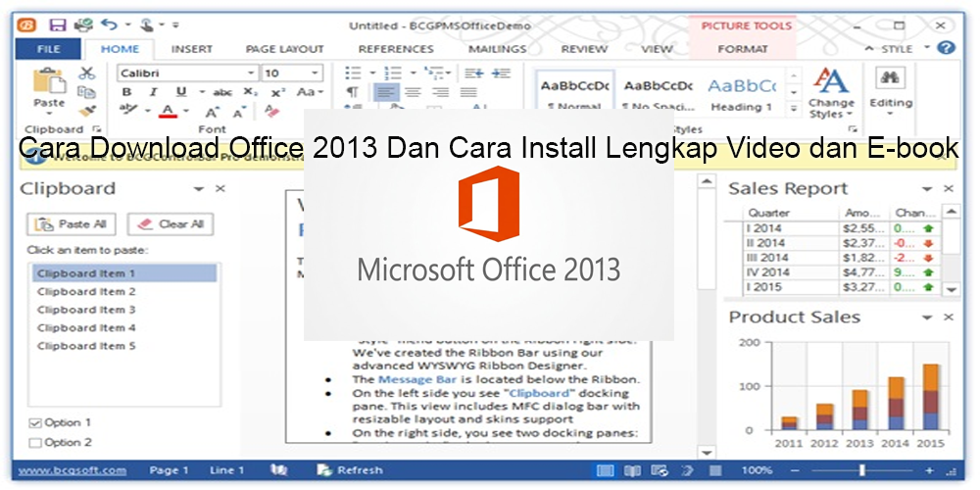This screenshot has height=490, width=980.
Task: Open the www.bcgsoft.com link
Action: tap(72, 470)
